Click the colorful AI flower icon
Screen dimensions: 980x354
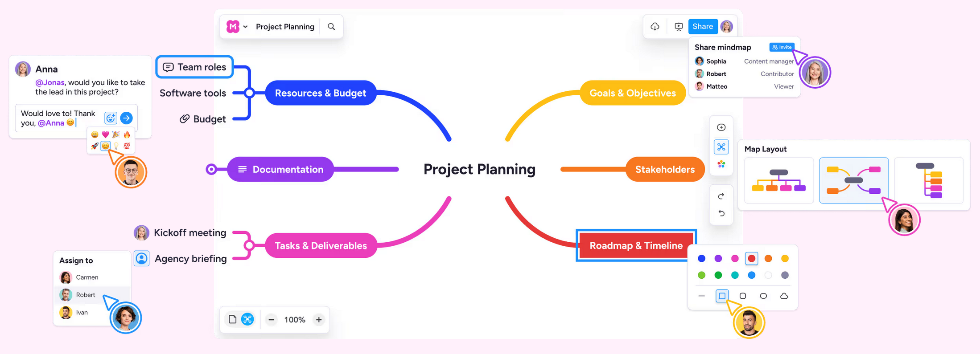click(721, 165)
